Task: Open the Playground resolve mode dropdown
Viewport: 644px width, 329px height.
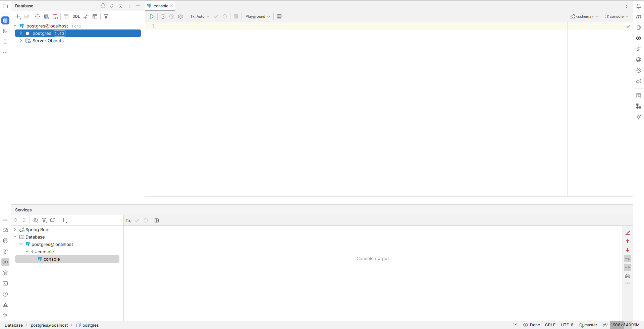Action: (257, 16)
